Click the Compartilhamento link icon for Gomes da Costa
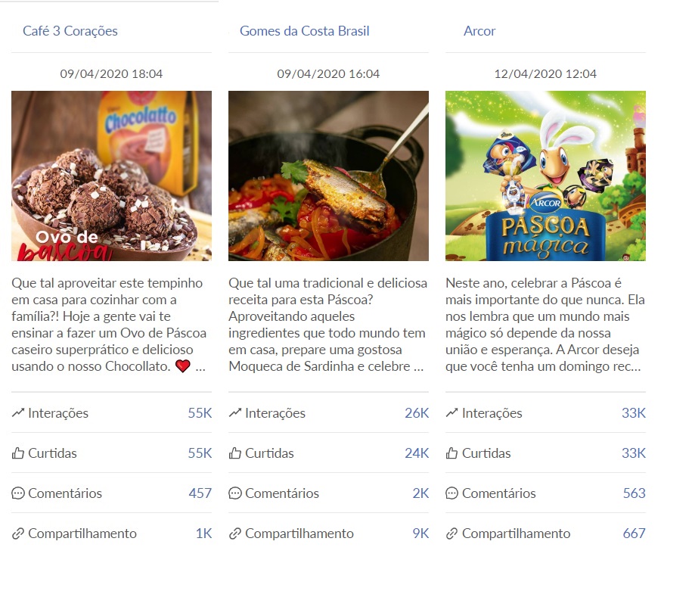The width and height of the screenshot is (692, 616). (x=235, y=534)
